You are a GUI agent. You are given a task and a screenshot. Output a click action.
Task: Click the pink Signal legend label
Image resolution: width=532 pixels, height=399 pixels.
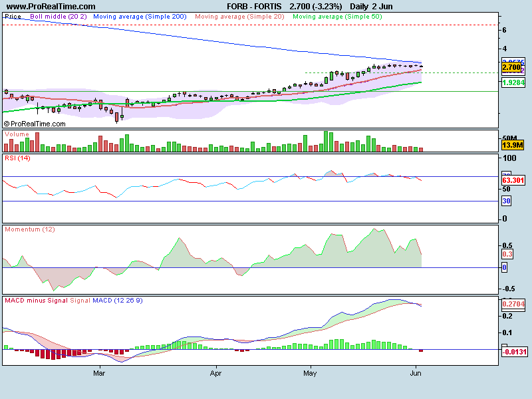click(80, 301)
